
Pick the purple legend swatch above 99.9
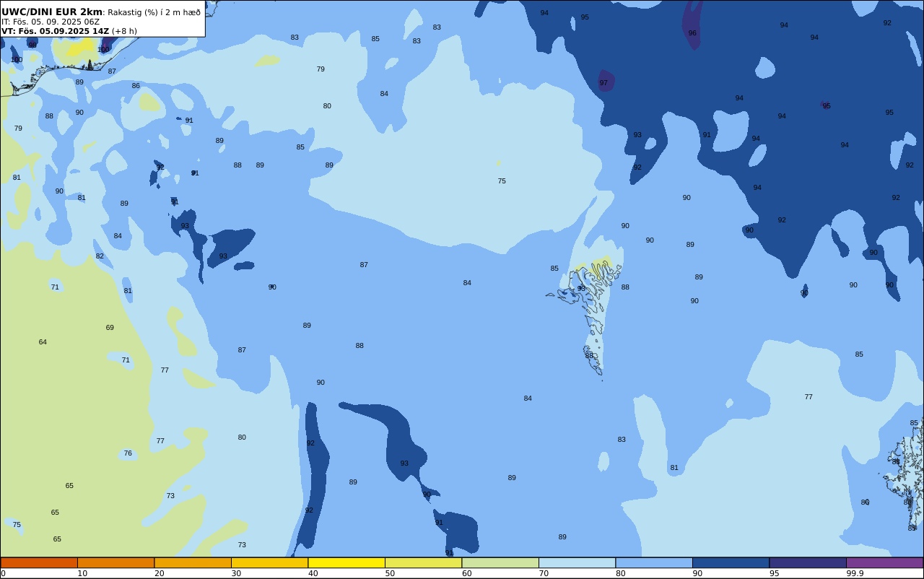point(884,562)
